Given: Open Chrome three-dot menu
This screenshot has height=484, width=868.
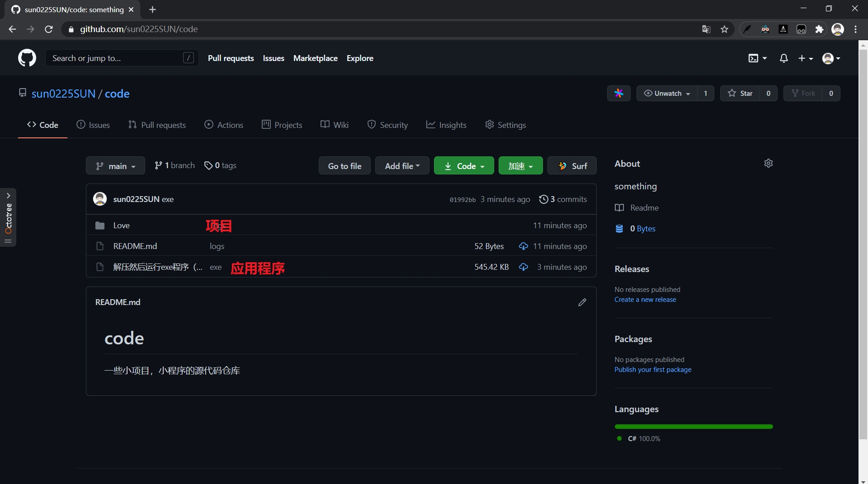Looking at the screenshot, I should coord(855,29).
